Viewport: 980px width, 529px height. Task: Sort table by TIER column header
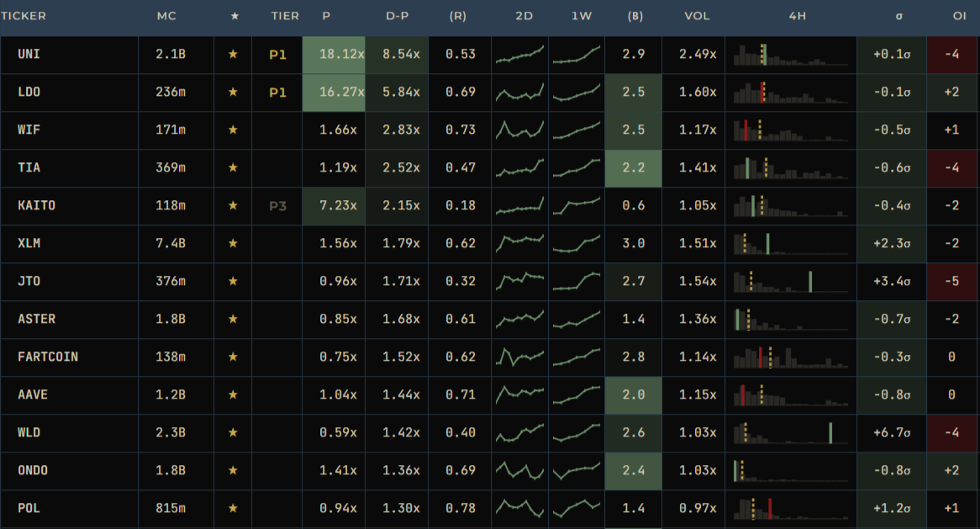click(285, 16)
